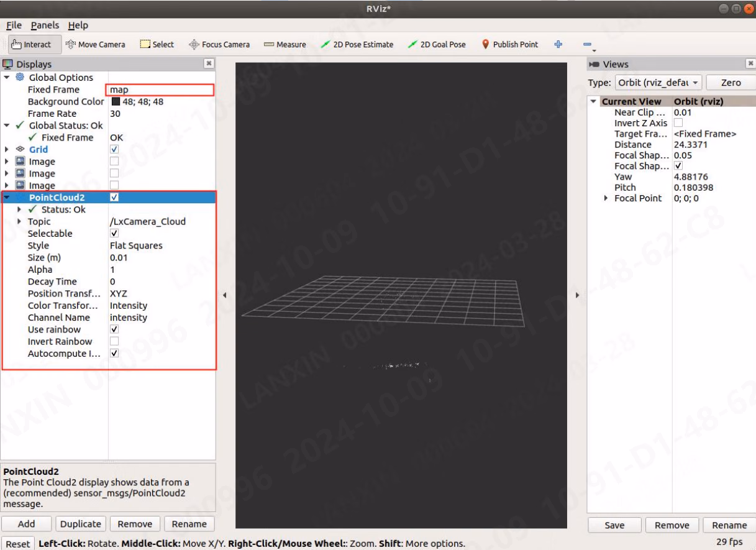Click the first Image display icon
Image resolution: width=756 pixels, height=550 pixels.
[20, 161]
